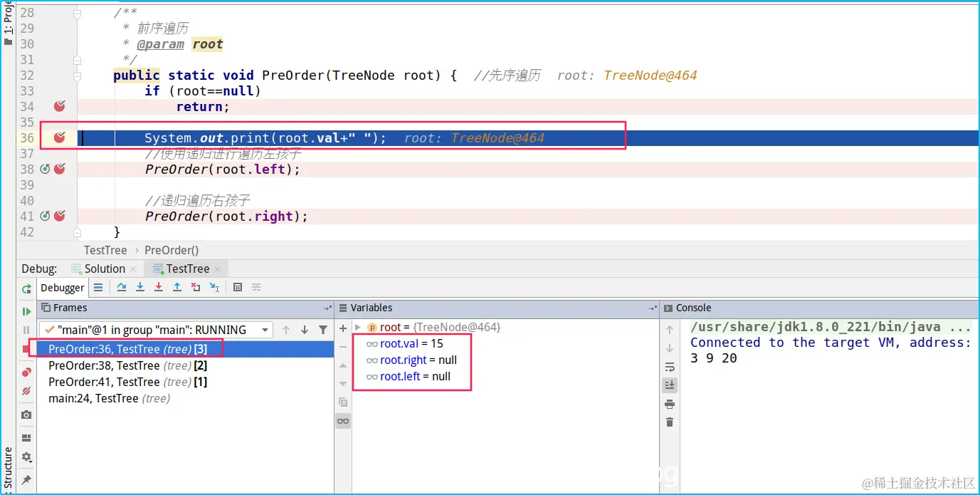Click recursive call marker on line 41

(x=45, y=216)
